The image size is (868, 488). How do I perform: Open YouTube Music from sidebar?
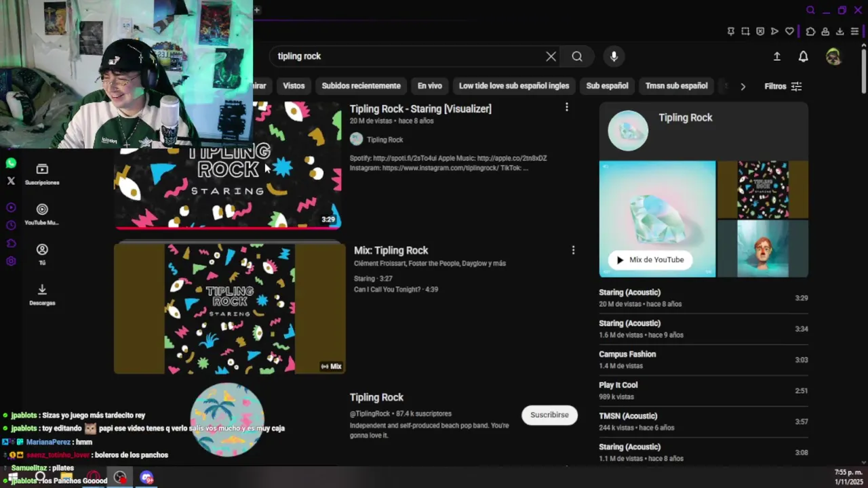tap(42, 214)
